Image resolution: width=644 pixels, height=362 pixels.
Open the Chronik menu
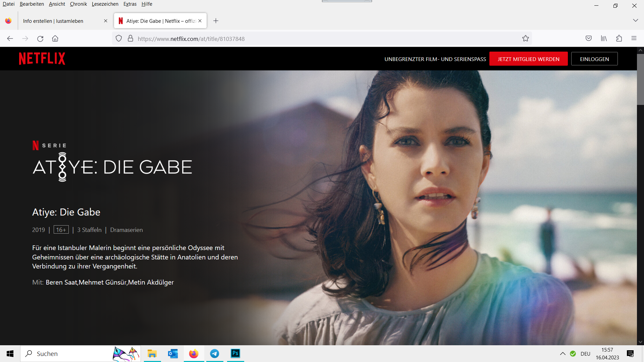click(x=78, y=4)
